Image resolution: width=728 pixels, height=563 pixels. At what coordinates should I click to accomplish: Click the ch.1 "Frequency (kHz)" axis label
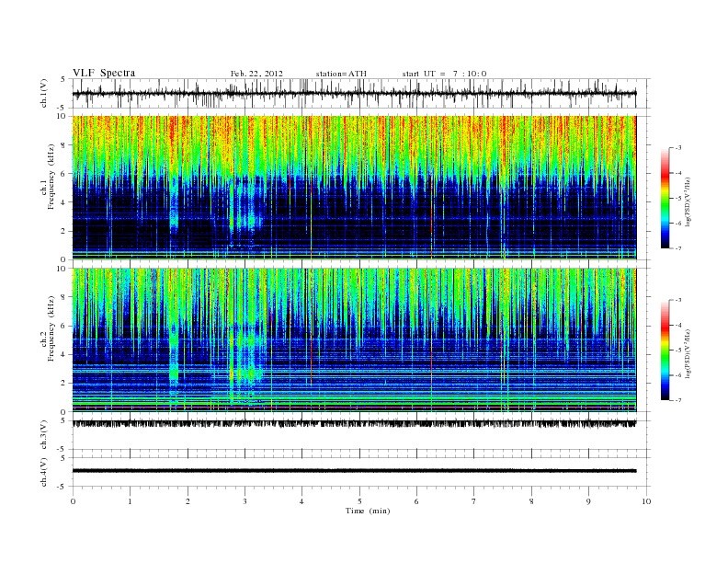pyautogui.click(x=51, y=176)
